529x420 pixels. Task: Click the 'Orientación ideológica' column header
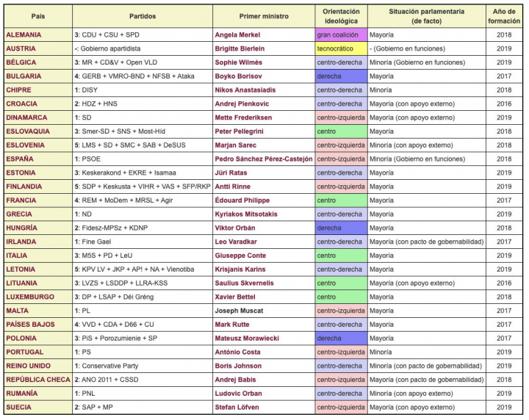click(x=340, y=15)
